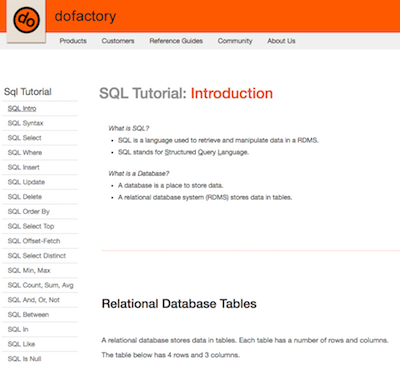This screenshot has width=400, height=365.
Task: Open the Products menu
Action: [73, 41]
